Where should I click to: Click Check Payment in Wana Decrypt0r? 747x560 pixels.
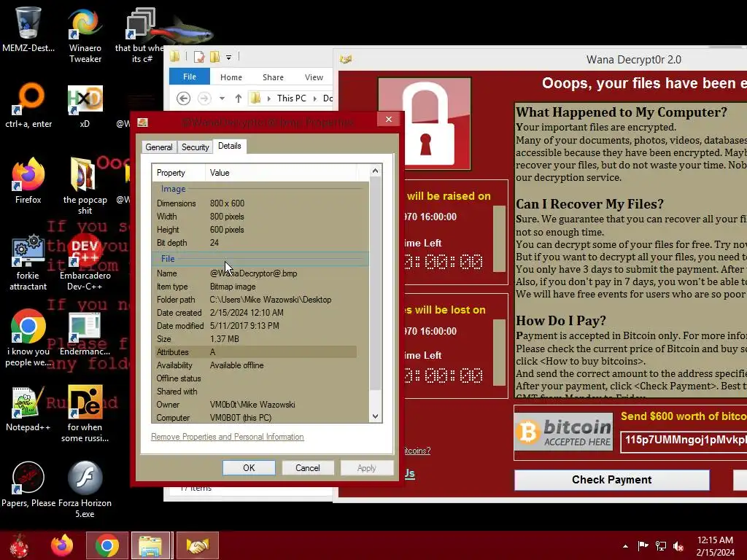click(x=612, y=480)
